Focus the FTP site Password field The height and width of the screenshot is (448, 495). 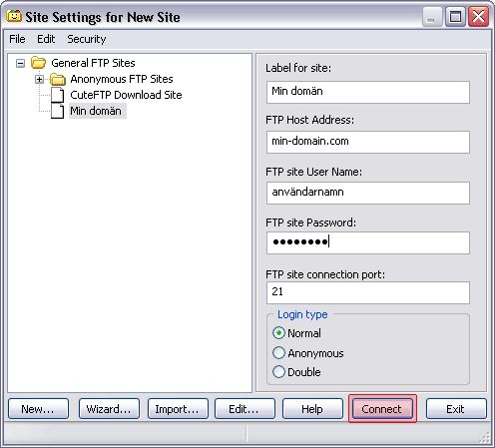click(x=368, y=242)
